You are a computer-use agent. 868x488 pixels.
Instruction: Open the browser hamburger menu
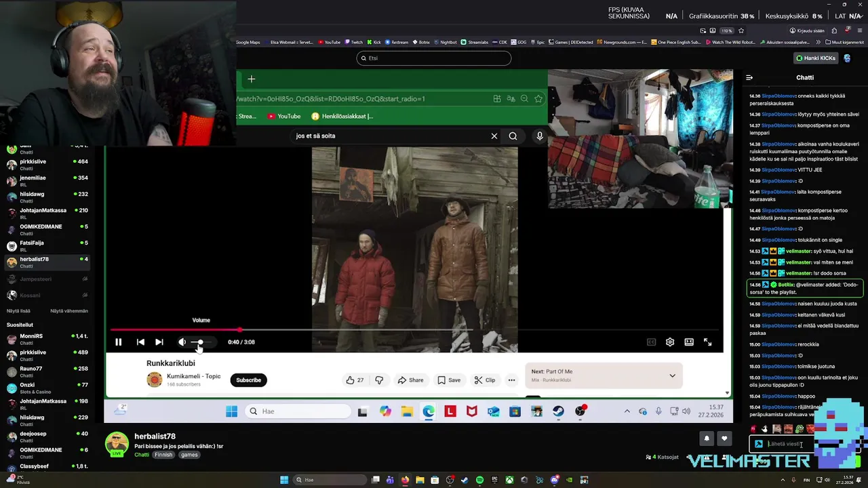860,30
